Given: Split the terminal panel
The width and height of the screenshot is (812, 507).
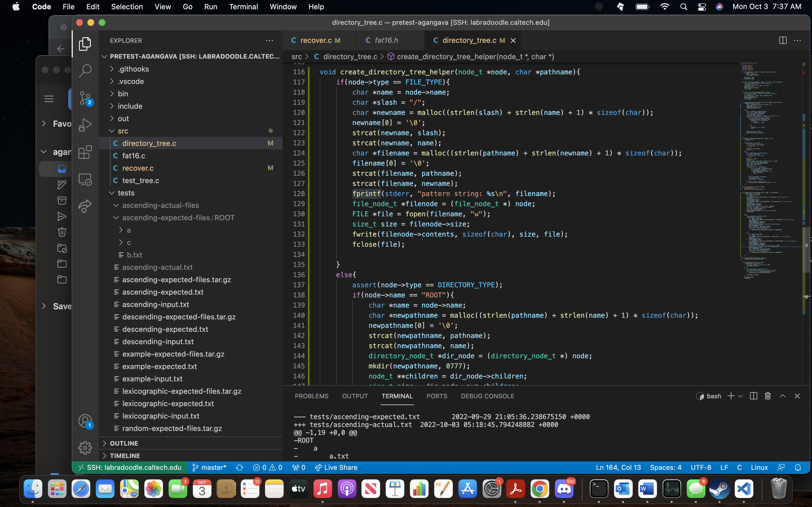Looking at the screenshot, I should click(x=753, y=396).
